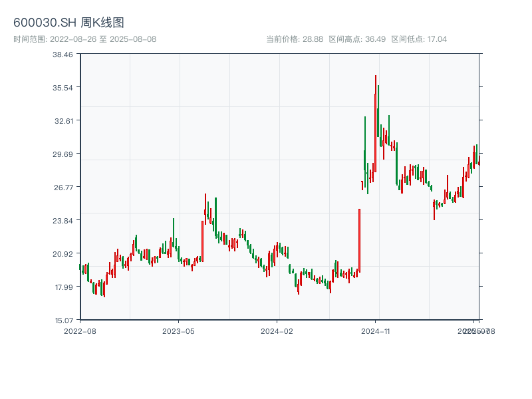Screen dimensions: 532x399
Task: Select the 2024-11 x-axis date label
Action: point(375,331)
